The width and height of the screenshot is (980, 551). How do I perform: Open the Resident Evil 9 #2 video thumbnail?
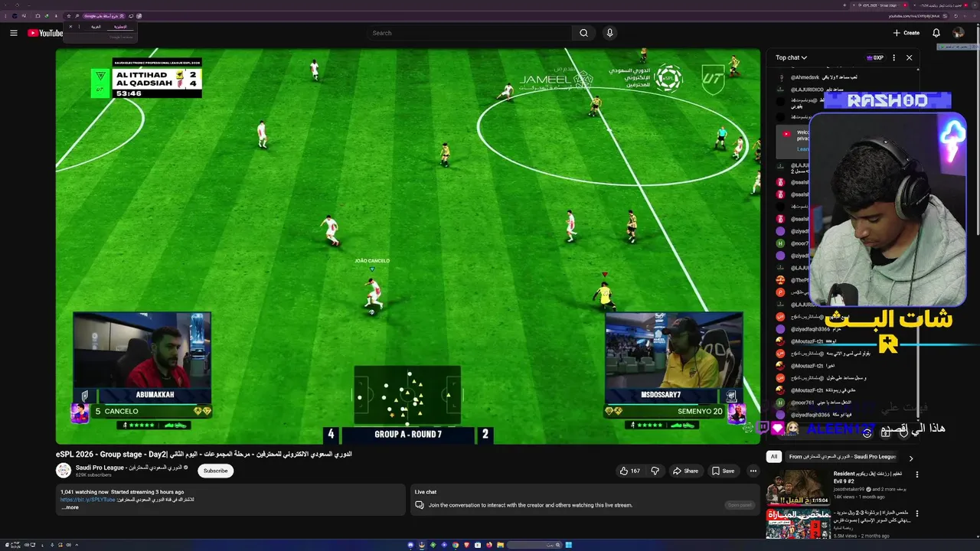(x=798, y=487)
